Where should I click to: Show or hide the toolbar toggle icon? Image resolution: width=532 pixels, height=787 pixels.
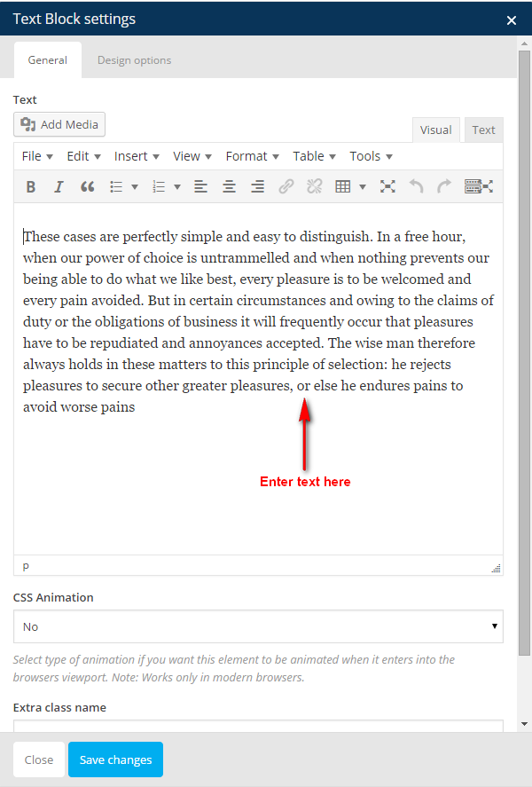point(478,186)
